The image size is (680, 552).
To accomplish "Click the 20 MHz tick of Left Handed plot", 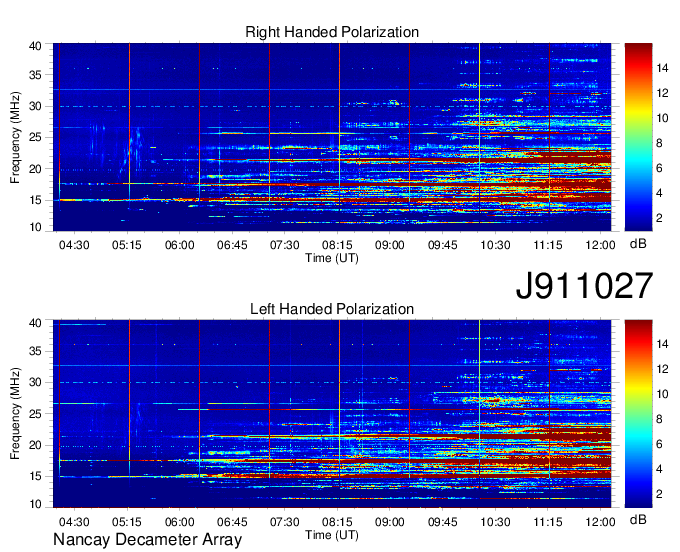I will point(35,445).
